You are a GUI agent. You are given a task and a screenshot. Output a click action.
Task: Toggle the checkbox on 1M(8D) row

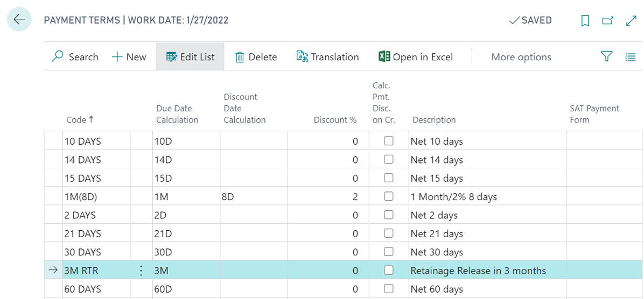[388, 196]
